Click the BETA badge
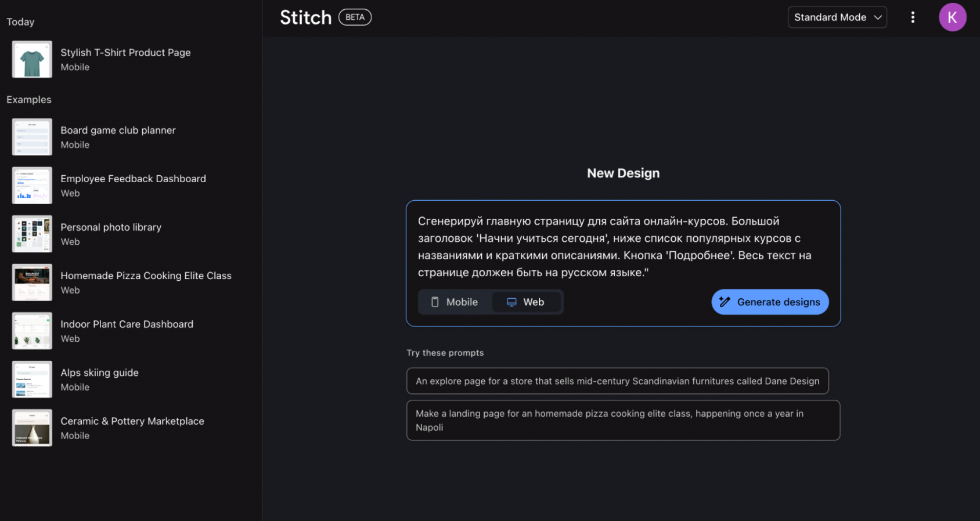This screenshot has height=521, width=980. (355, 17)
